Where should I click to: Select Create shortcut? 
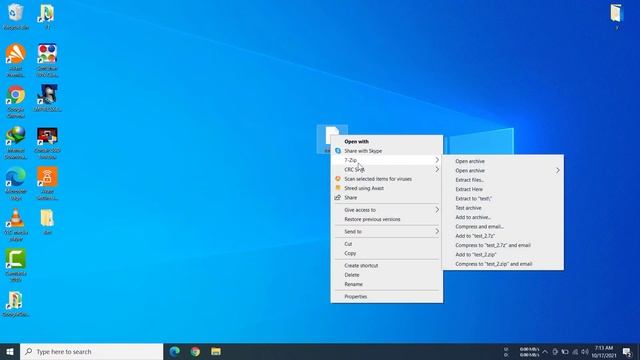tap(387, 265)
